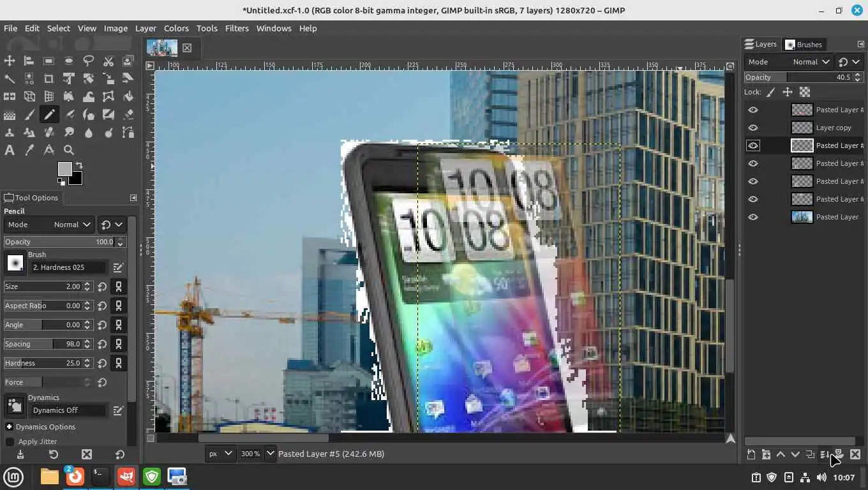
Task: Select the Fuzzy Select magic wand
Action: 10,78
